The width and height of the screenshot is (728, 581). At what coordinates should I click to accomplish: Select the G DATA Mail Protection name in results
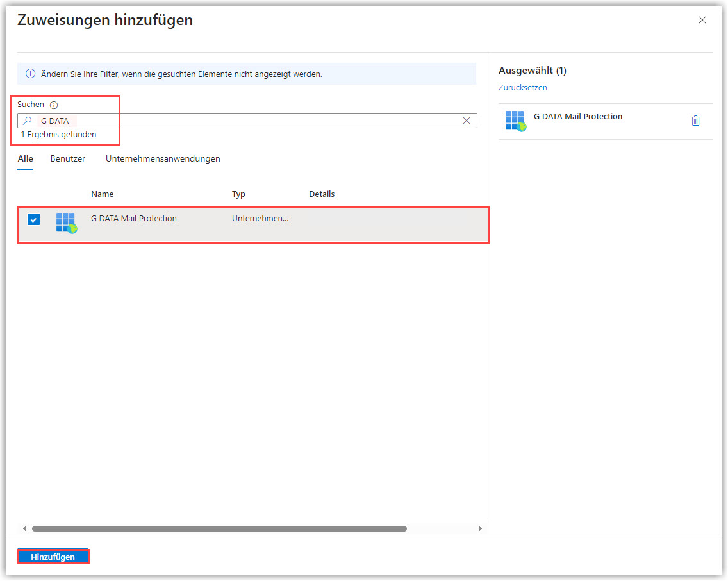[x=134, y=218]
